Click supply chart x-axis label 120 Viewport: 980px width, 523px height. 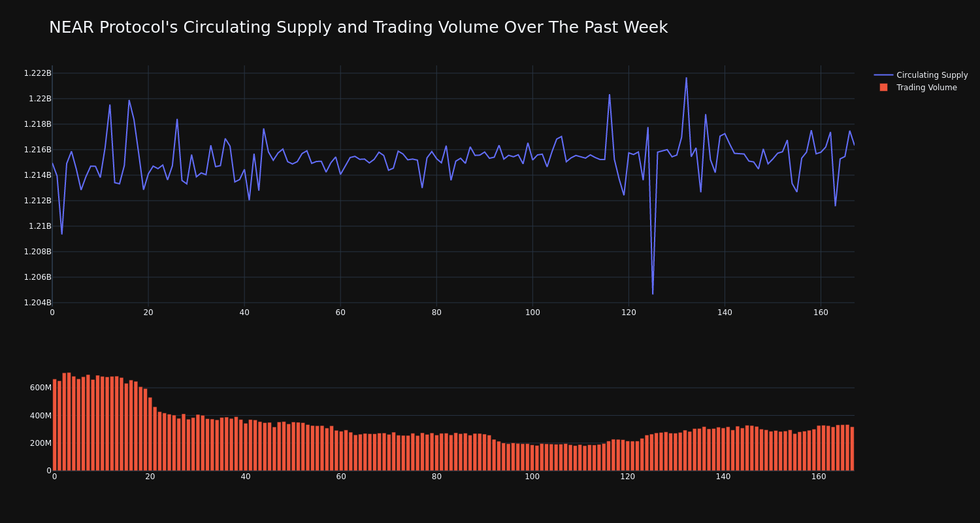[x=629, y=312]
